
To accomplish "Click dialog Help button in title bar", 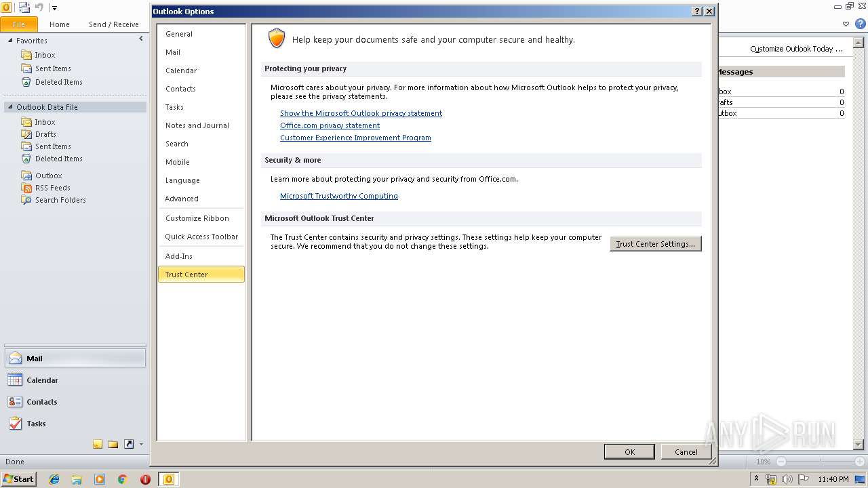I will (x=697, y=12).
